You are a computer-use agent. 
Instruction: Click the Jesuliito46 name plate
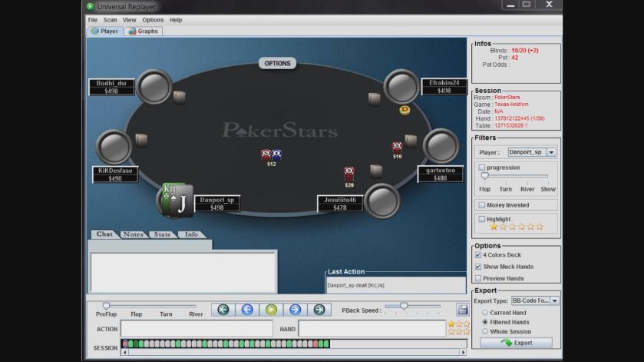point(340,204)
